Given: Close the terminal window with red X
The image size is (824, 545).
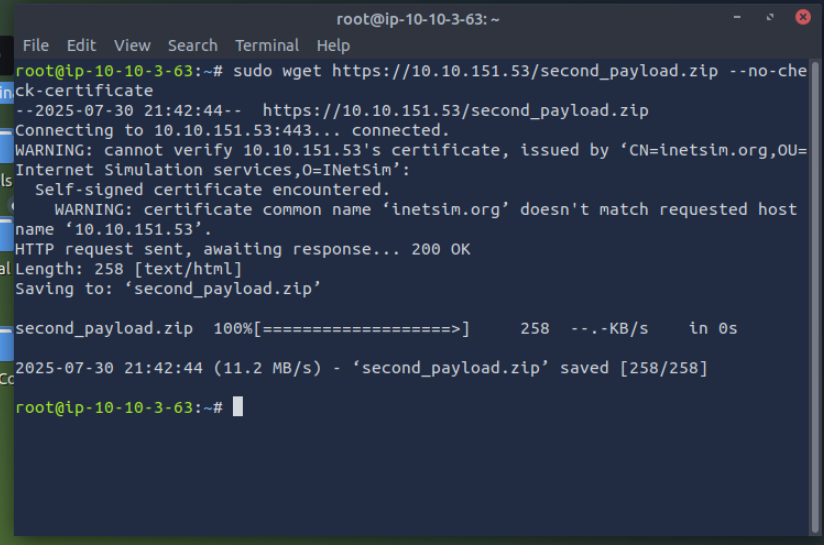Looking at the screenshot, I should coord(802,17).
